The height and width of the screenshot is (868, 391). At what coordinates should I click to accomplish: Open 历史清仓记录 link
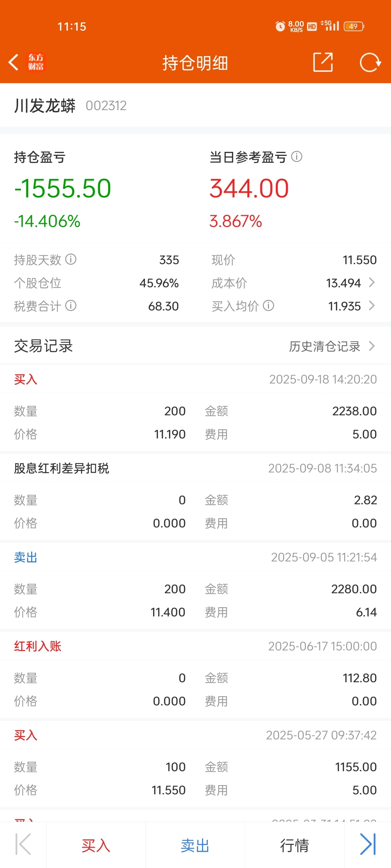(x=324, y=346)
